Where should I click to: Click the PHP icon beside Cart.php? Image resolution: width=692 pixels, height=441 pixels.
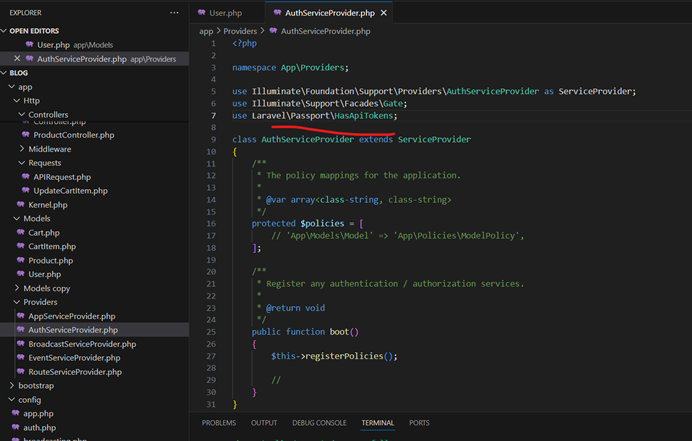coord(21,232)
